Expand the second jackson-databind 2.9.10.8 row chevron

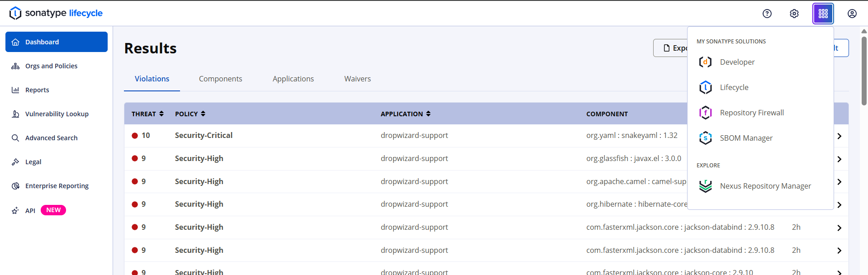tap(840, 251)
